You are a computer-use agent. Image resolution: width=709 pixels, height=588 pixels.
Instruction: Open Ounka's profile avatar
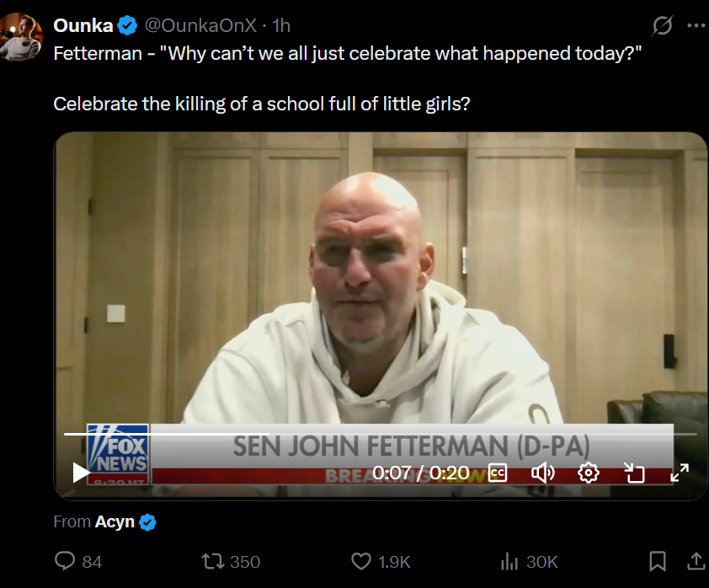click(x=21, y=38)
